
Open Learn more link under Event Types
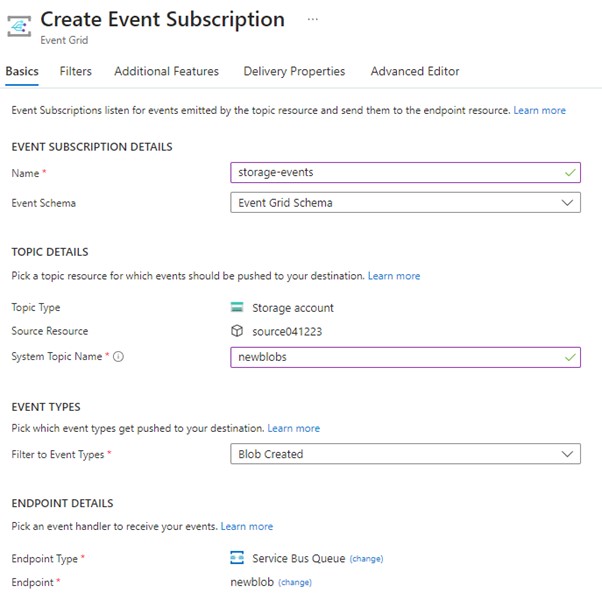pyautogui.click(x=294, y=428)
